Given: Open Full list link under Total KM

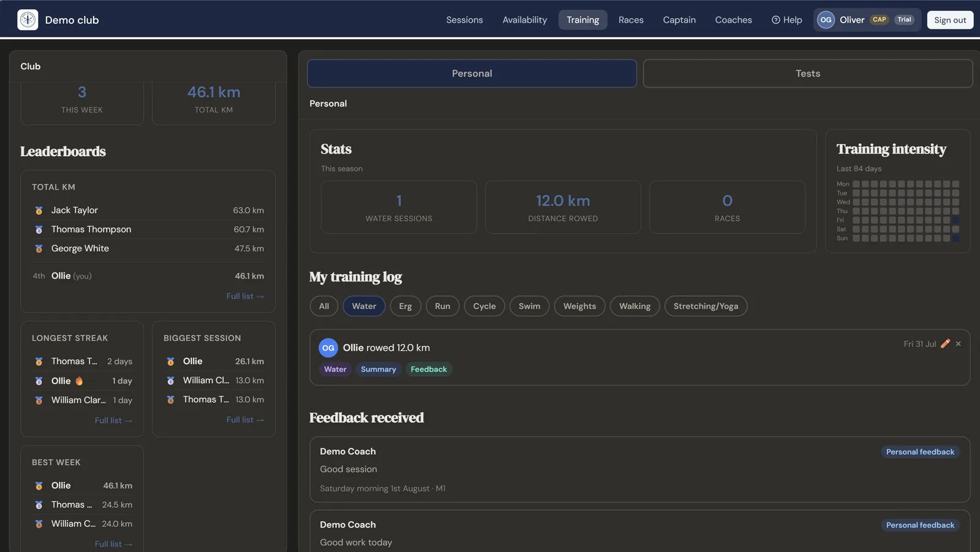Looking at the screenshot, I should [x=245, y=296].
